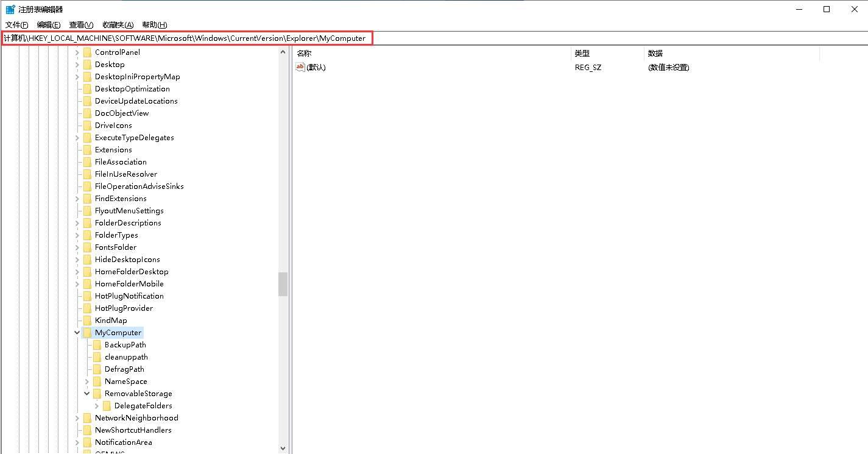Expand the FindExtensions key
Screen dimensions: 868x454
(77, 199)
